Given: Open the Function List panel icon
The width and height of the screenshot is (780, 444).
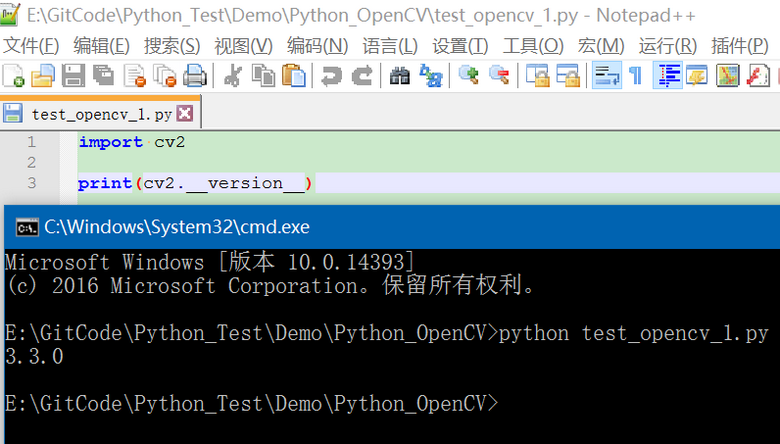Looking at the screenshot, I should 758,76.
